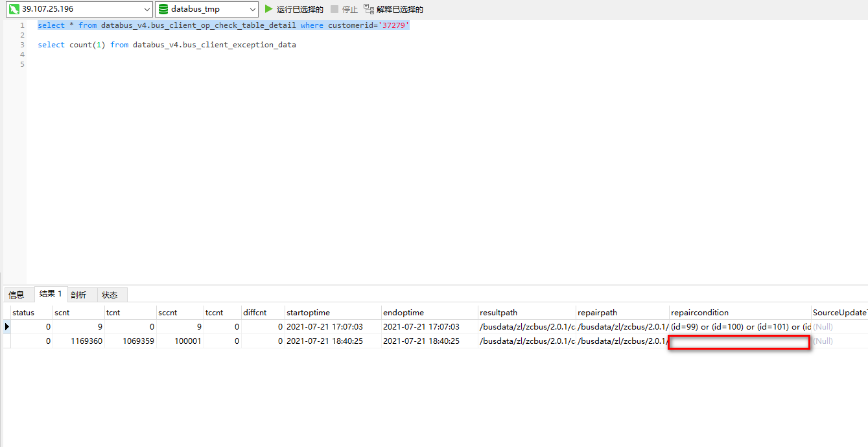The height and width of the screenshot is (447, 868).
Task: Select the repaircondition cell starting with (id=99)
Action: (x=740, y=327)
